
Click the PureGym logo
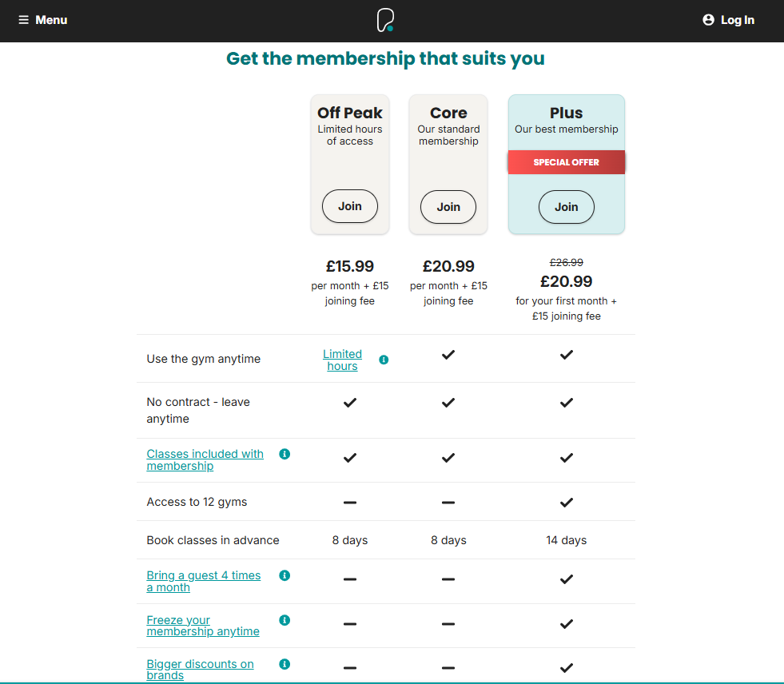pyautogui.click(x=384, y=20)
